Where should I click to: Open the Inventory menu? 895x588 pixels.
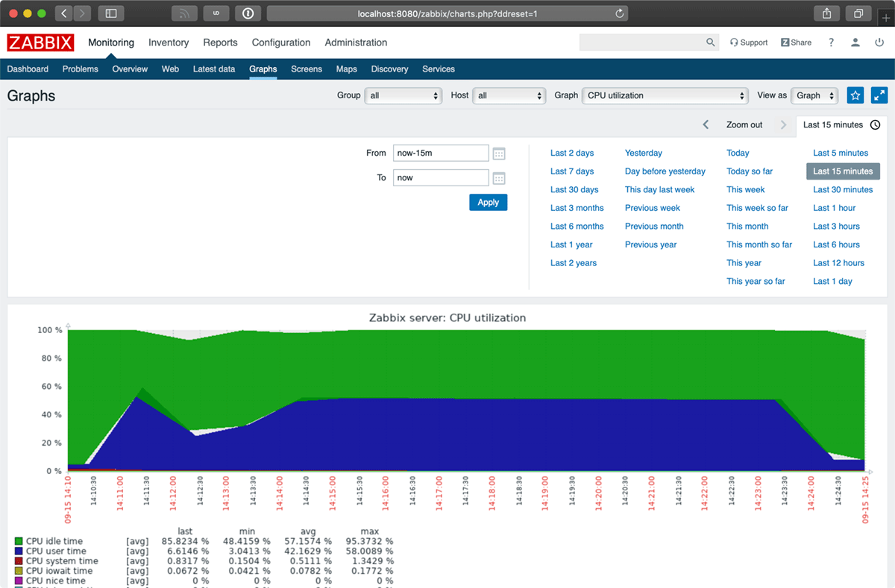click(x=169, y=42)
